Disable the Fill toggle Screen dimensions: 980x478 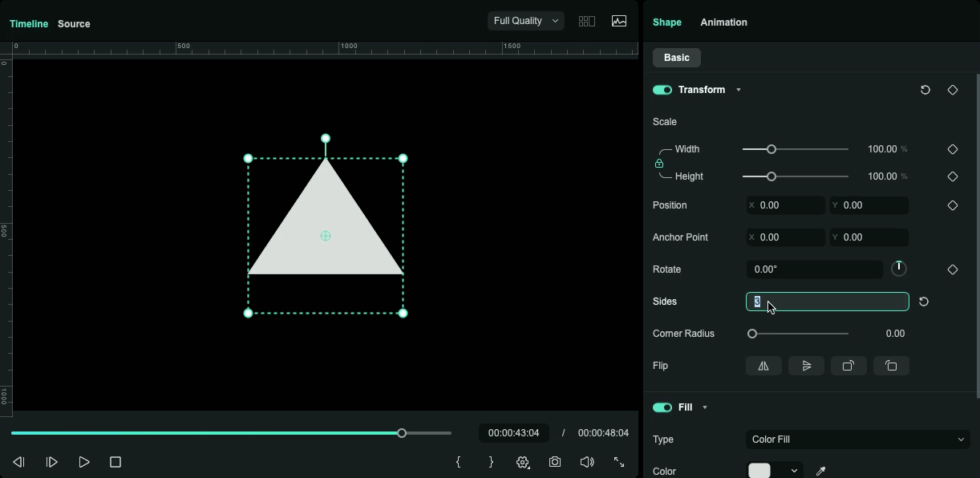[x=662, y=407]
